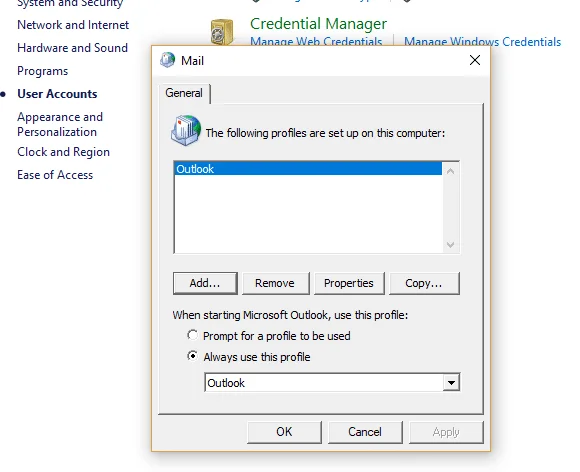Click the Copy... button

(424, 283)
